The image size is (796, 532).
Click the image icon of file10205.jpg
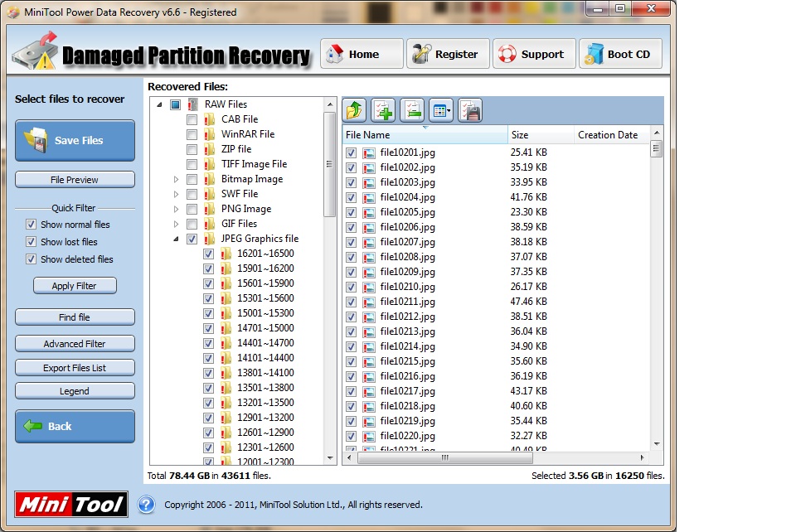pos(369,212)
